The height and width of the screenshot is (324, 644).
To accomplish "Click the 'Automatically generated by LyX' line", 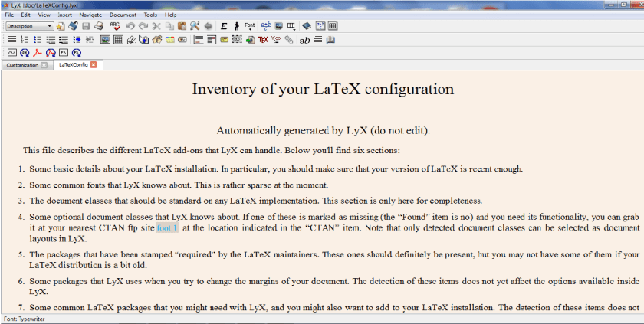I will point(323,131).
